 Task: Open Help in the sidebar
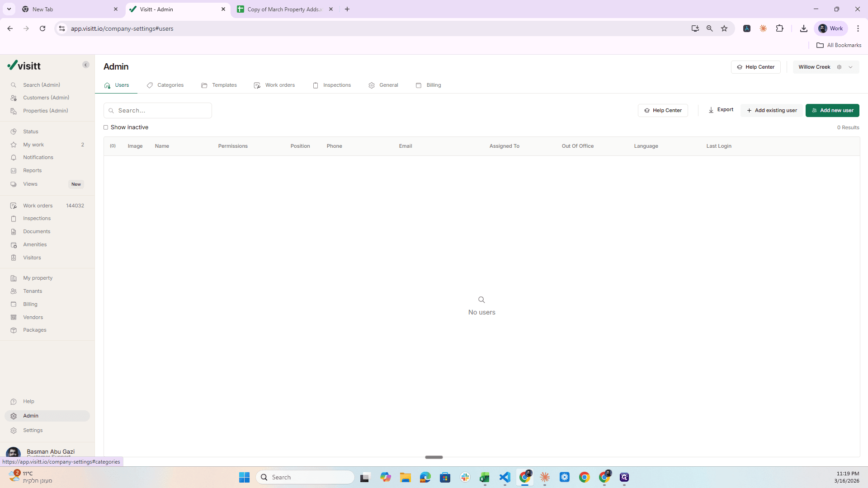pos(28,401)
